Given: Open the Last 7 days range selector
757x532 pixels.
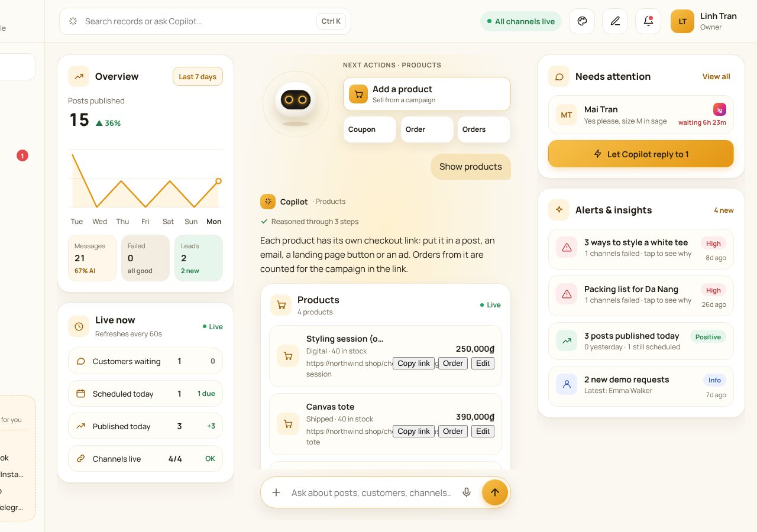Looking at the screenshot, I should click(198, 76).
